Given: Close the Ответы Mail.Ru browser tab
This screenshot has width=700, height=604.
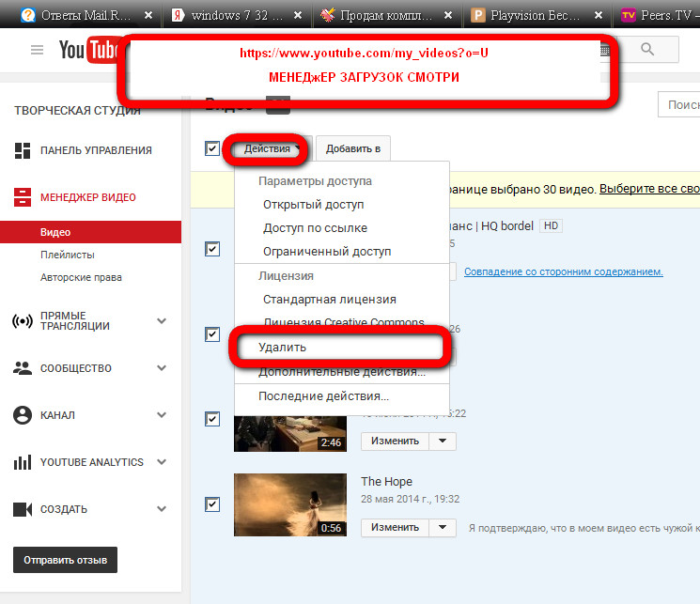Looking at the screenshot, I should [148, 16].
